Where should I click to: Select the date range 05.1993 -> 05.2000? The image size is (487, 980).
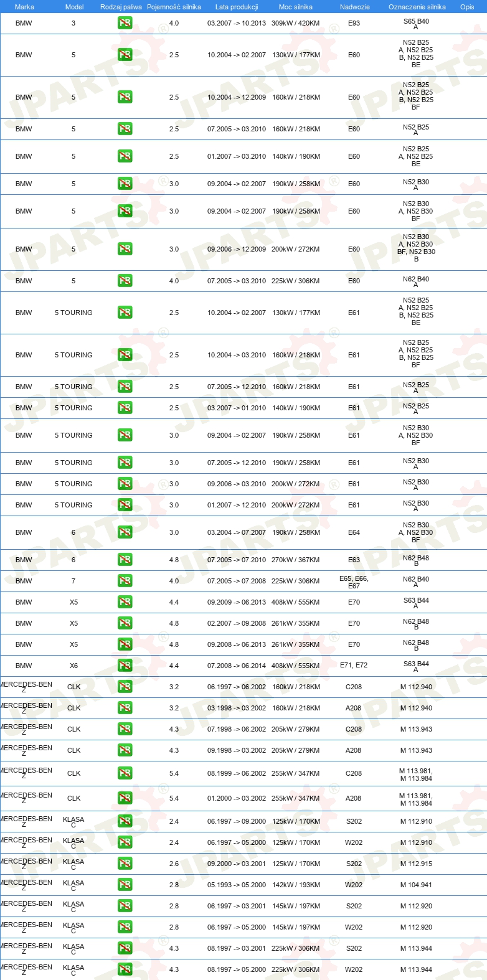(237, 885)
